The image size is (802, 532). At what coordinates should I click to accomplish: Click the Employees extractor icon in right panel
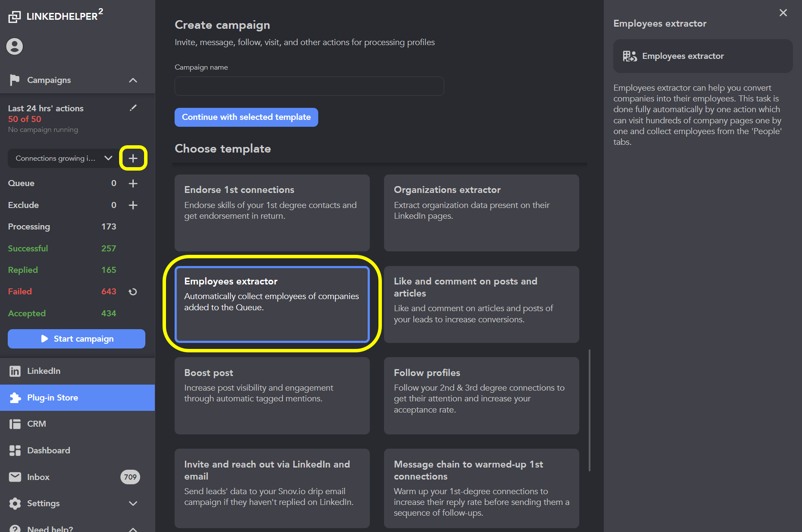coord(630,56)
